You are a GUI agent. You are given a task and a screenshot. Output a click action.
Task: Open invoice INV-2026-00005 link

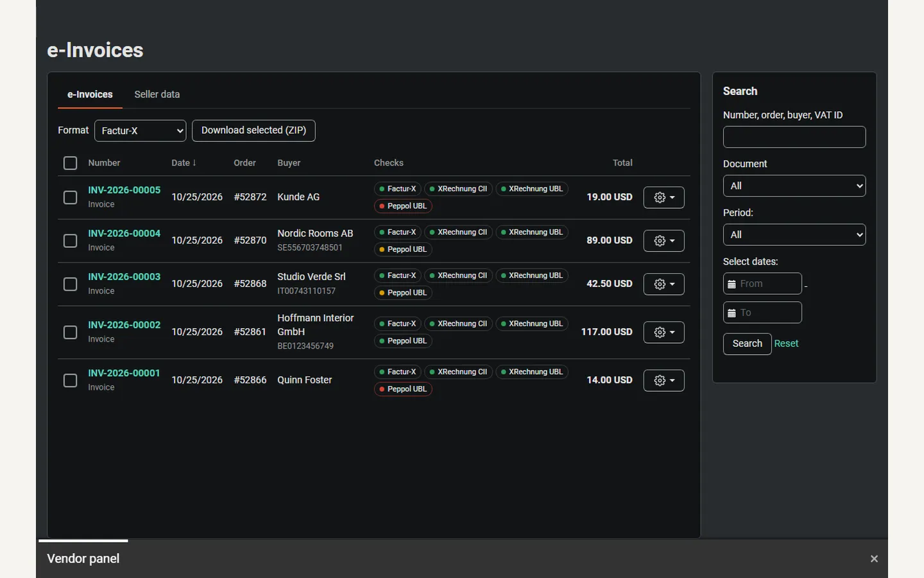pyautogui.click(x=124, y=190)
